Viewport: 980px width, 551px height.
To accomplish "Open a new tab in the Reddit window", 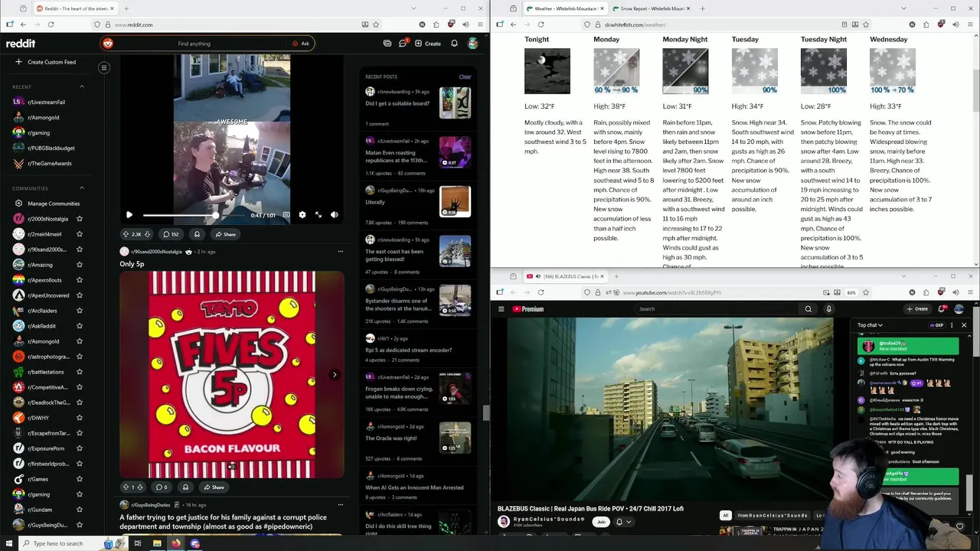I will (x=126, y=8).
